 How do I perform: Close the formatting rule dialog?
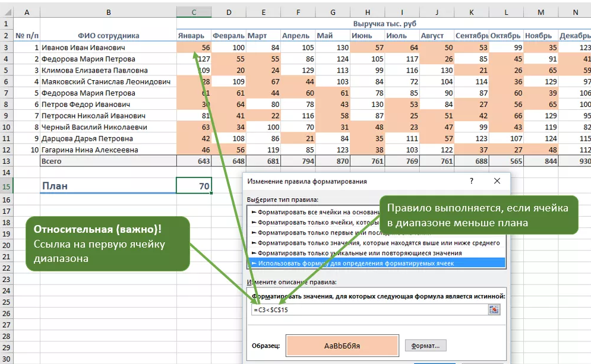(x=497, y=181)
